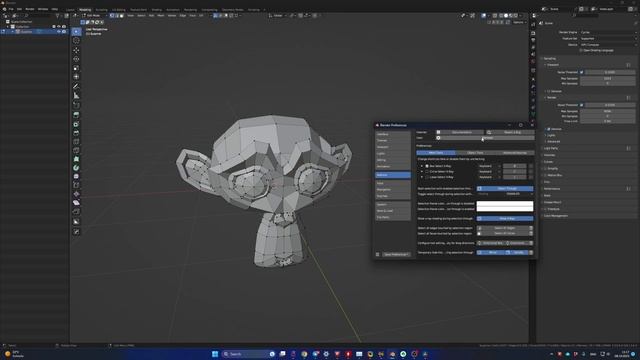Select the Extrude Region tool
This screenshot has height=360, width=640.
76,115
